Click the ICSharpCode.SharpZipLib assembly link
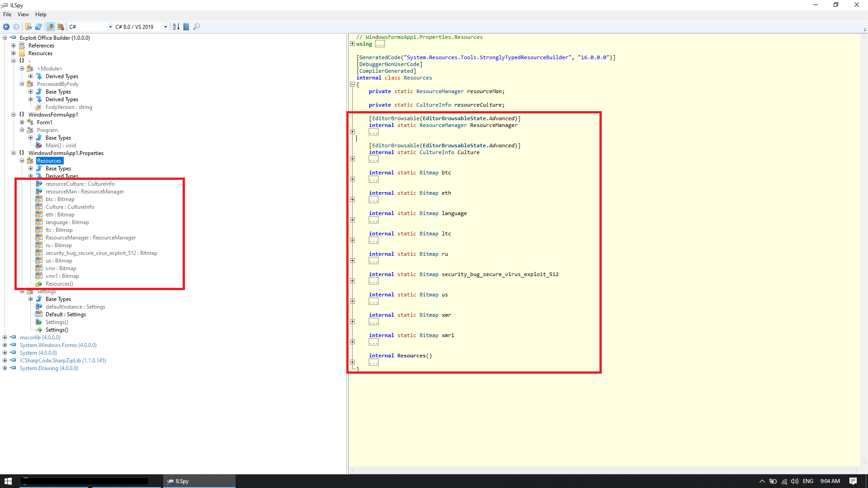868x488 pixels. tap(63, 361)
